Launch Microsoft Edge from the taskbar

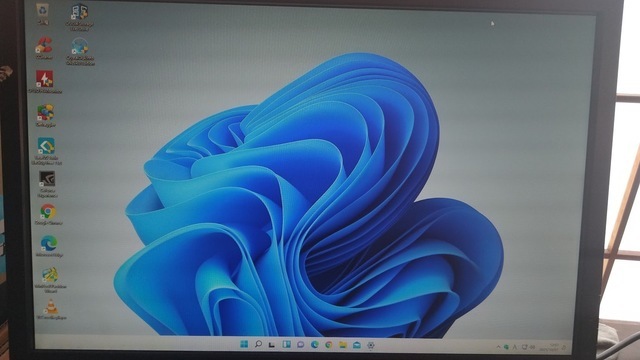pyautogui.click(x=315, y=345)
